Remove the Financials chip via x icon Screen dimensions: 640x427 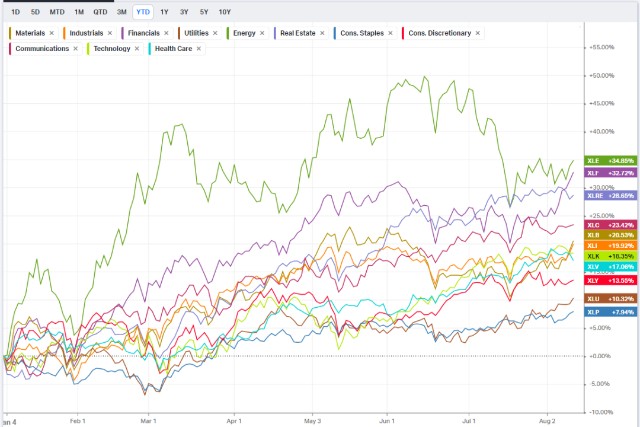[x=166, y=33]
